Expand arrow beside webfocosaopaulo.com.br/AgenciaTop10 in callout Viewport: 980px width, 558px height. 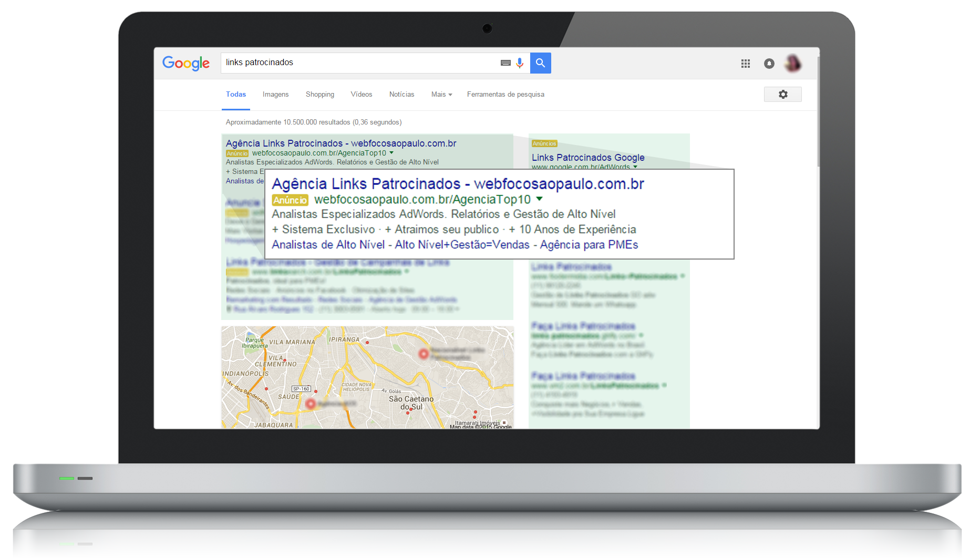(539, 199)
